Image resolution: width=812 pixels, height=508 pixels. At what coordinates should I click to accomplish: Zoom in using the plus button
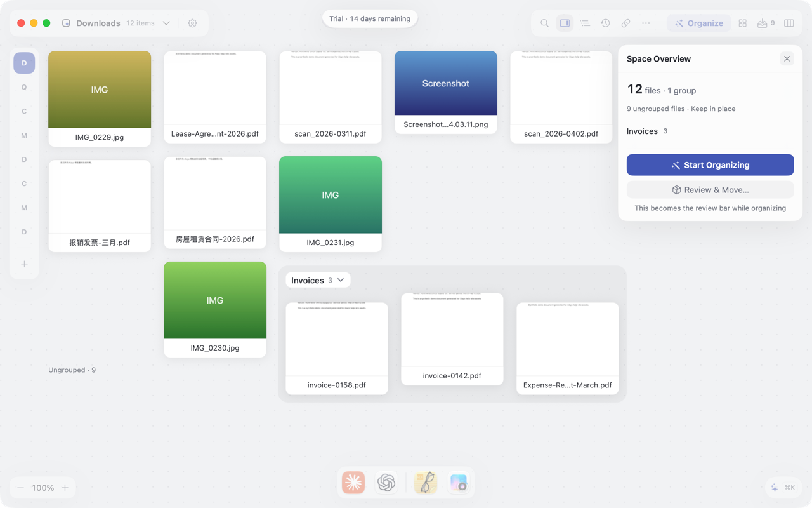[65, 488]
